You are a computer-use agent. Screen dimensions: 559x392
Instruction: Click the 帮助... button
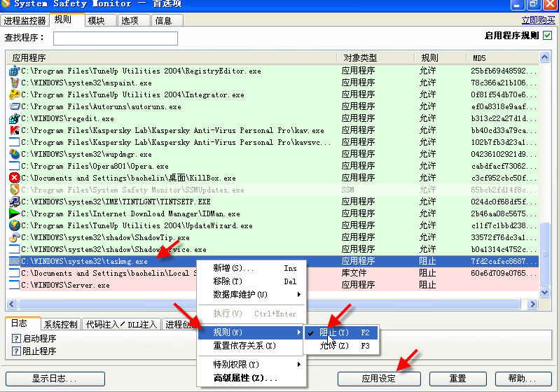pos(523,379)
